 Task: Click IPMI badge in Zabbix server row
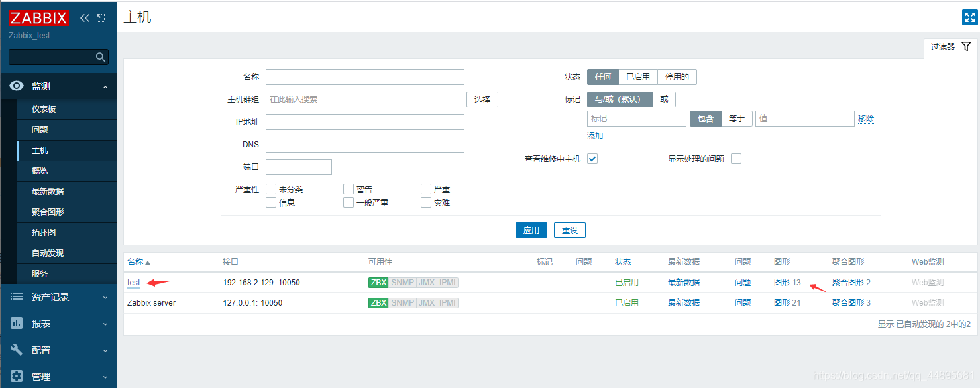click(448, 303)
